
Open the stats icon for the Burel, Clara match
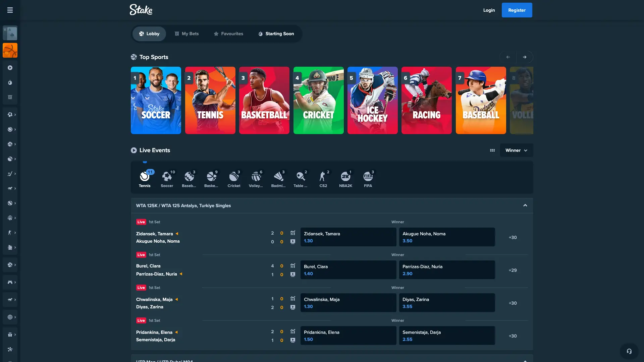(293, 266)
